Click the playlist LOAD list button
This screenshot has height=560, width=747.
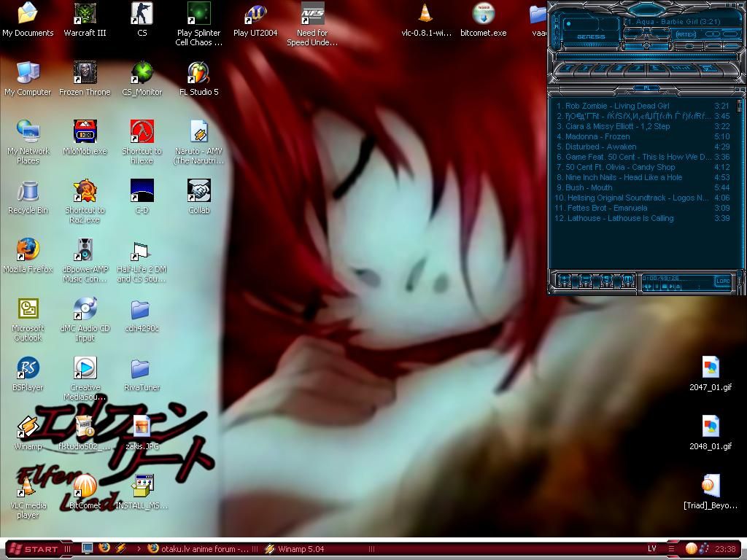(723, 281)
